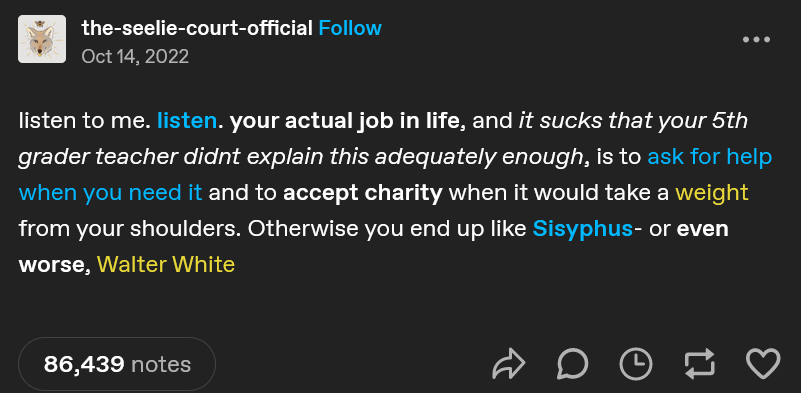Click the blue 'when you need it' text
The width and height of the screenshot is (801, 393).
pyautogui.click(x=110, y=193)
